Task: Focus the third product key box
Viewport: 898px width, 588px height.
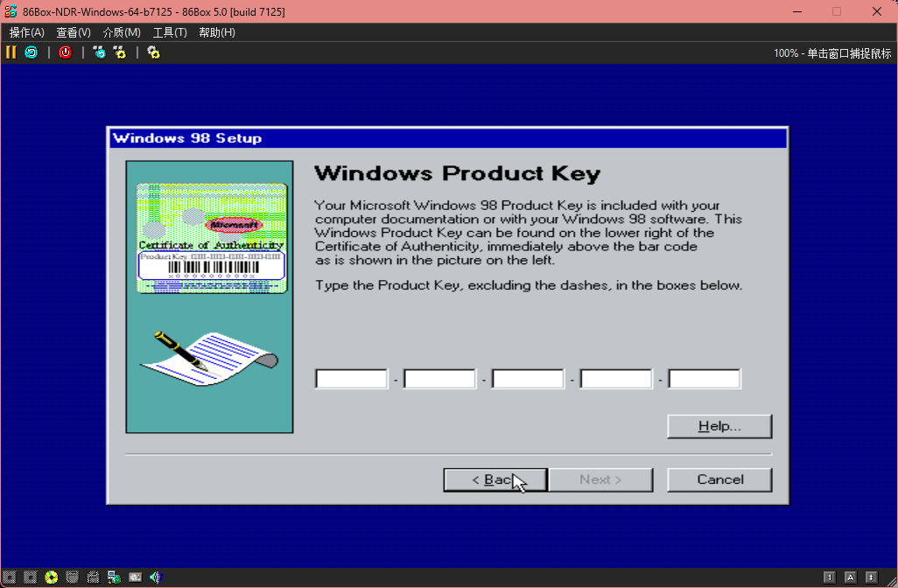Action: coord(528,379)
